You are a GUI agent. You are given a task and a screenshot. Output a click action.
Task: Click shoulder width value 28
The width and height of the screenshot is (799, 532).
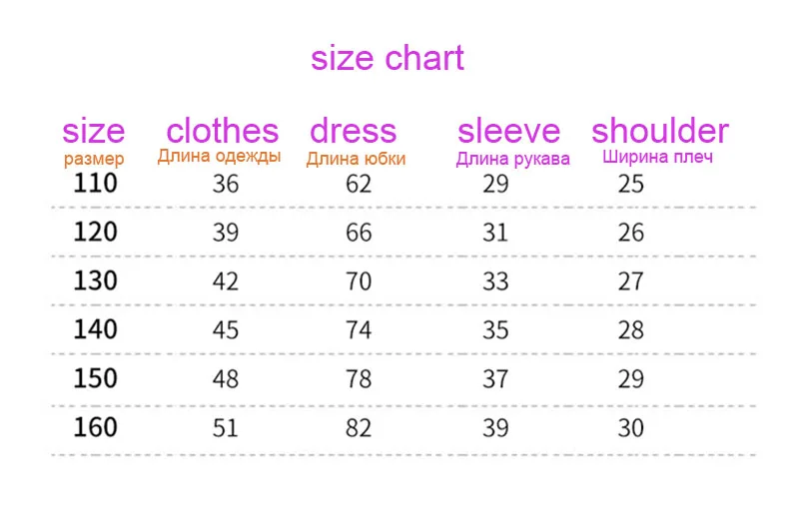pyautogui.click(x=631, y=330)
